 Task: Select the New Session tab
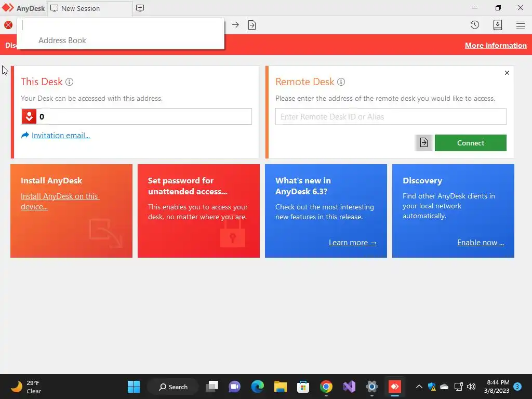click(x=90, y=8)
